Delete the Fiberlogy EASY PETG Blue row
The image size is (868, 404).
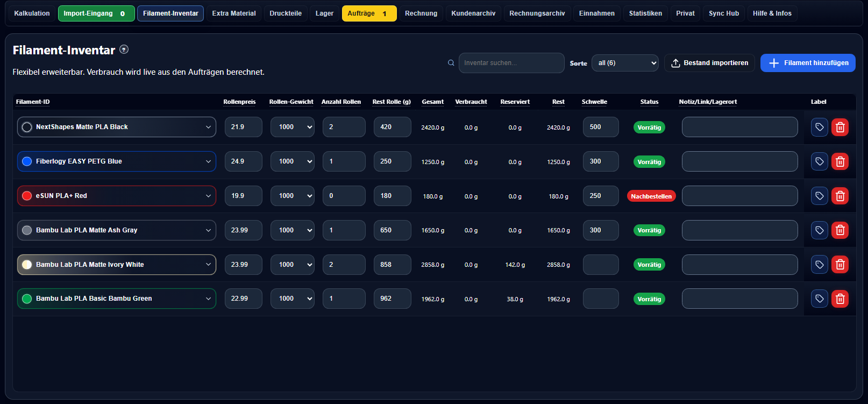pos(840,162)
